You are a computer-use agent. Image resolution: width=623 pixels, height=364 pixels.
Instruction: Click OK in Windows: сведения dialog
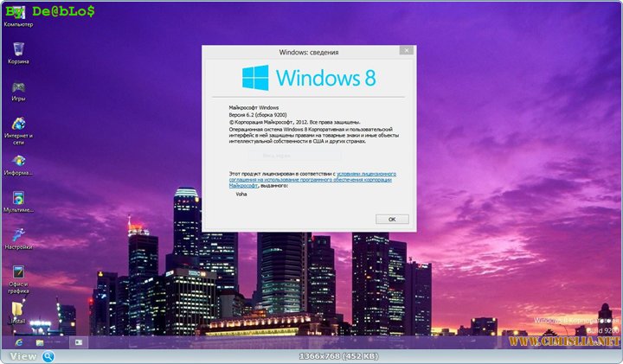click(392, 219)
